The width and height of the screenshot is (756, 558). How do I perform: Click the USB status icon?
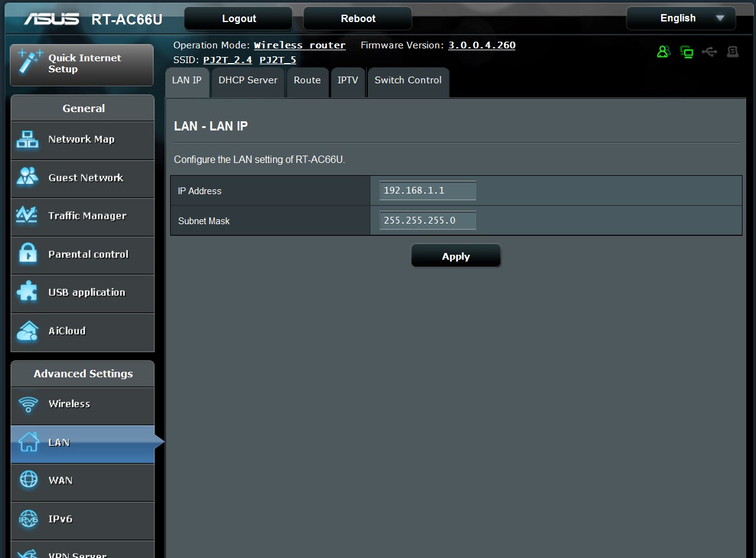tap(709, 52)
